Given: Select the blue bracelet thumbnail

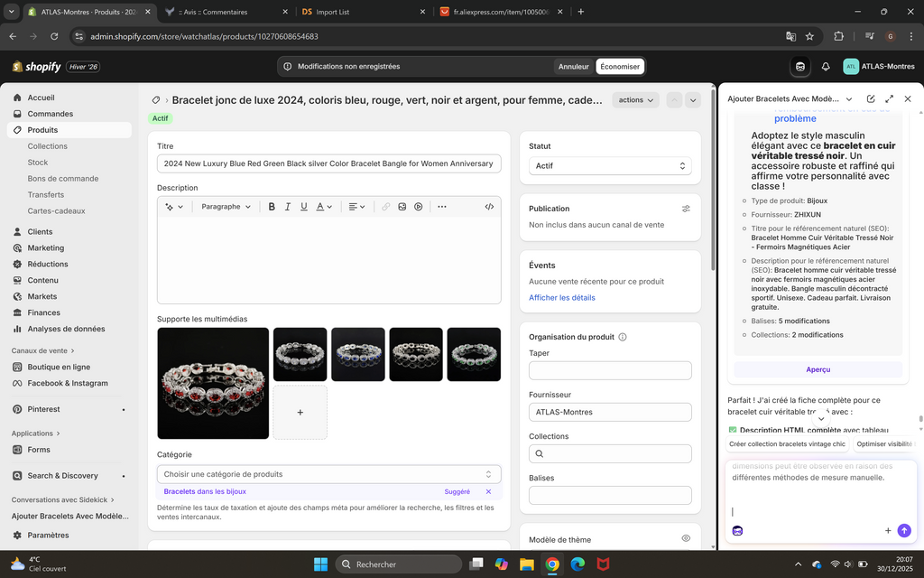Looking at the screenshot, I should point(358,354).
